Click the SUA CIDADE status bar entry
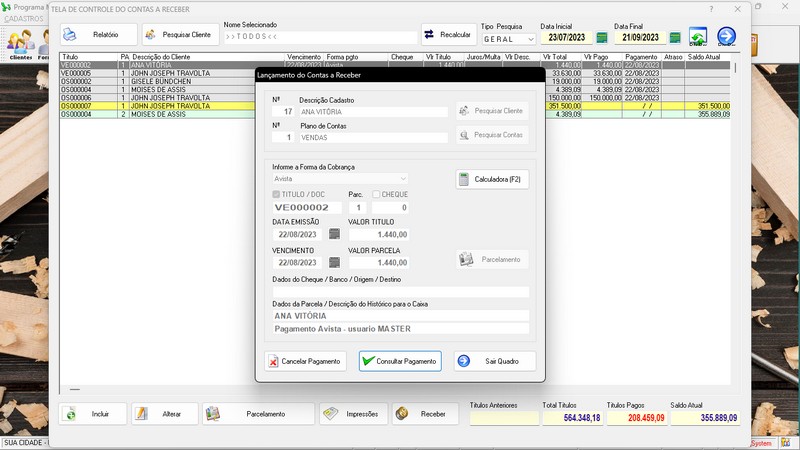 24,443
